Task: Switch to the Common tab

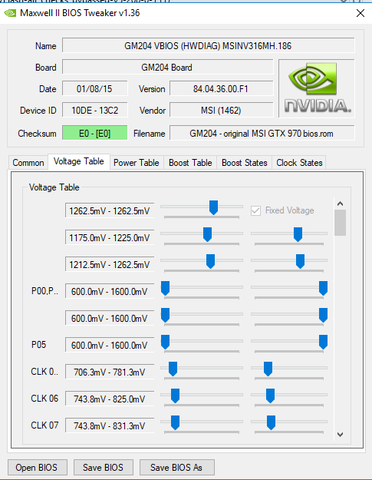Action: click(28, 163)
